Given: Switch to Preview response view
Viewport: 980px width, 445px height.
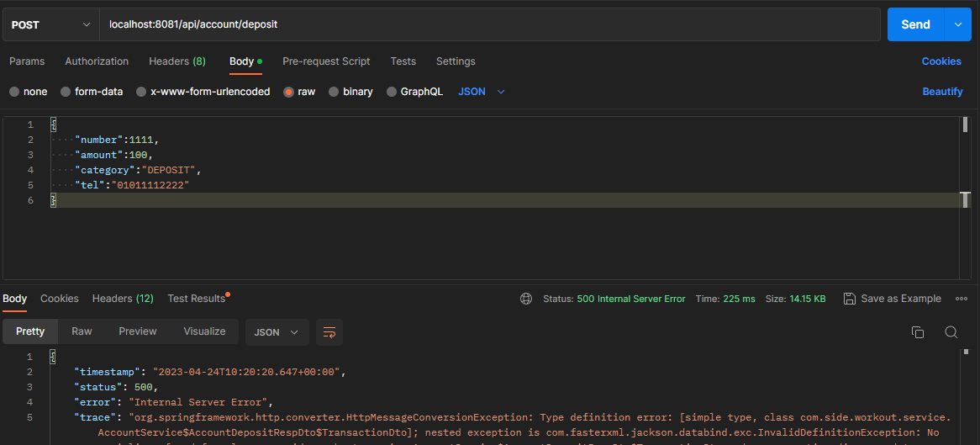Looking at the screenshot, I should [138, 331].
